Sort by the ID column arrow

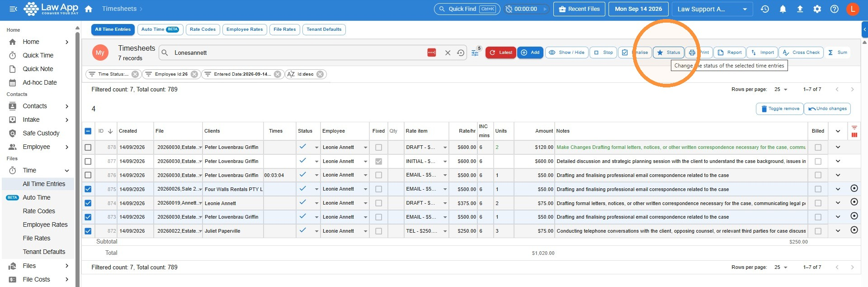pyautogui.click(x=110, y=131)
